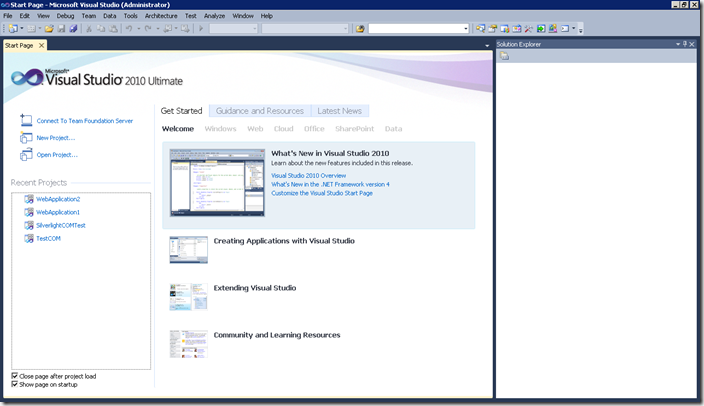This screenshot has width=704, height=406.
Task: Click inside the Find text box
Action: 416,29
